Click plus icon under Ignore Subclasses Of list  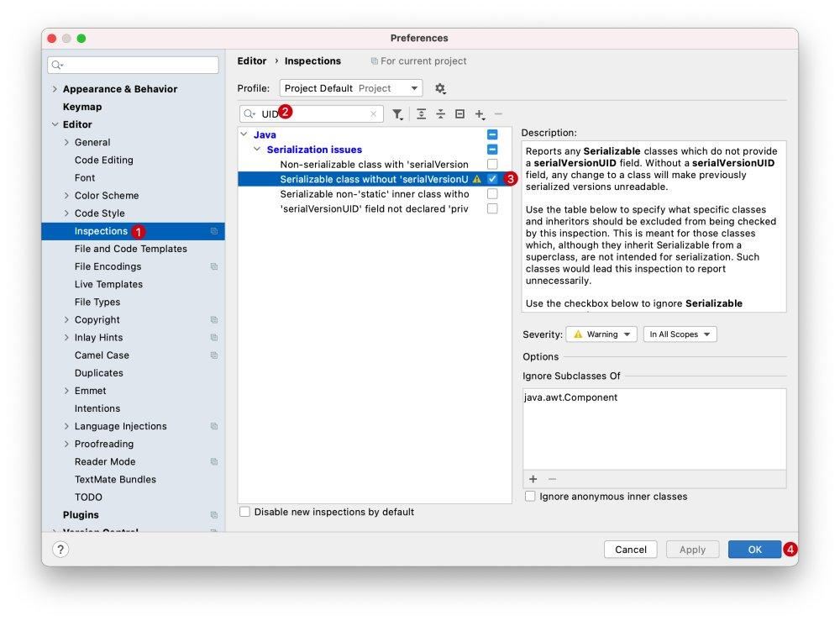pyautogui.click(x=533, y=479)
